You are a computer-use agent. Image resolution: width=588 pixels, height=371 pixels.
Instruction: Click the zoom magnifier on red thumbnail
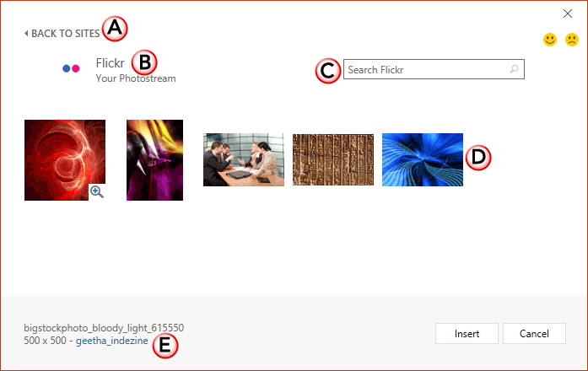click(97, 192)
